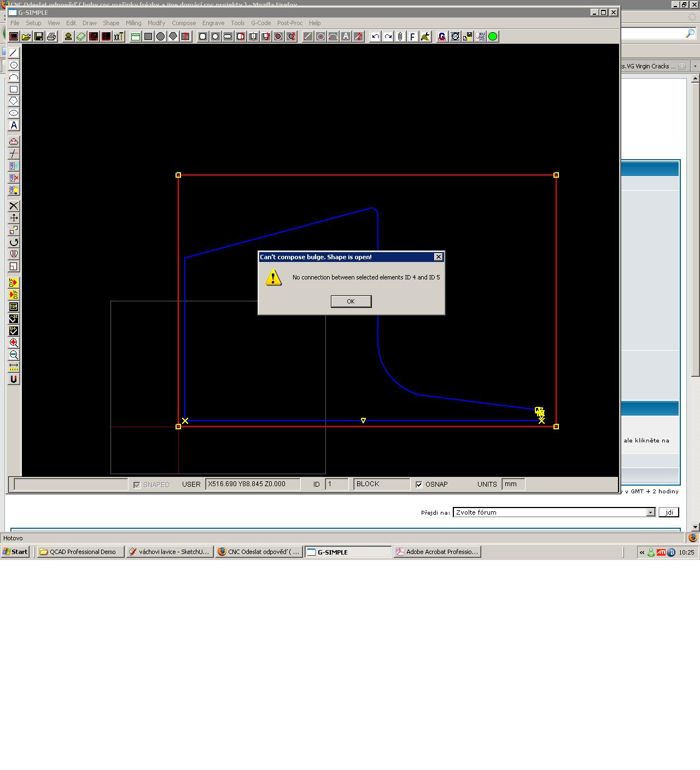Open the Compose menu
The image size is (700, 770).
[x=184, y=23]
